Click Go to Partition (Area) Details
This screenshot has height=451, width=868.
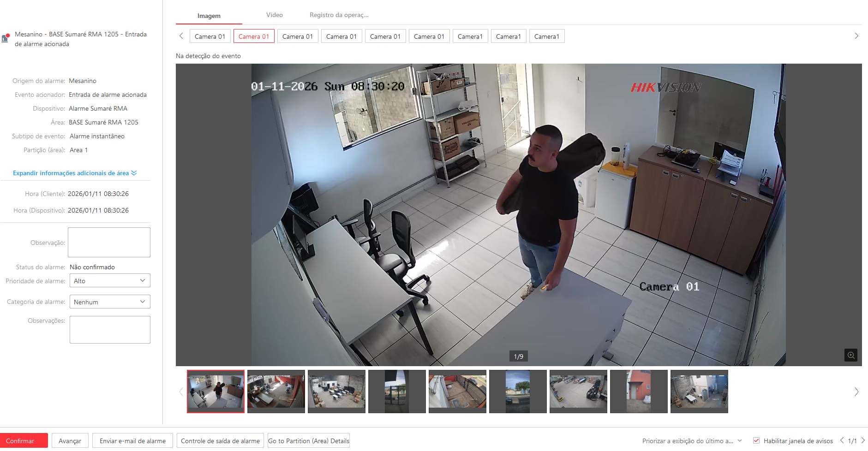(x=309, y=441)
